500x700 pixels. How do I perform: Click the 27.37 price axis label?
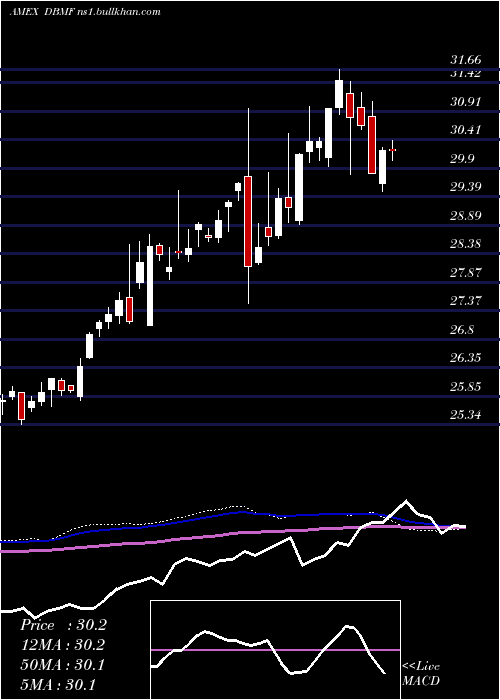(466, 301)
